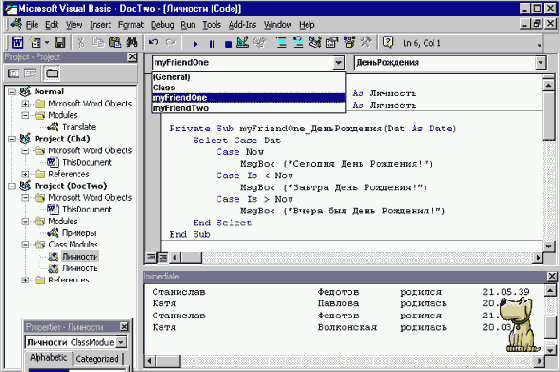The width and height of the screenshot is (560, 372).
Task: Close the Project explorer panel
Action: (x=132, y=57)
